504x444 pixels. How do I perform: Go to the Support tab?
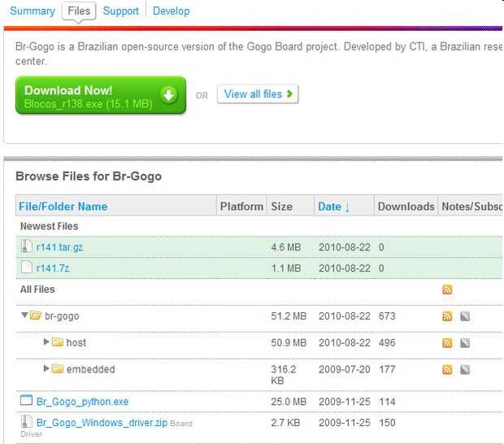[120, 11]
